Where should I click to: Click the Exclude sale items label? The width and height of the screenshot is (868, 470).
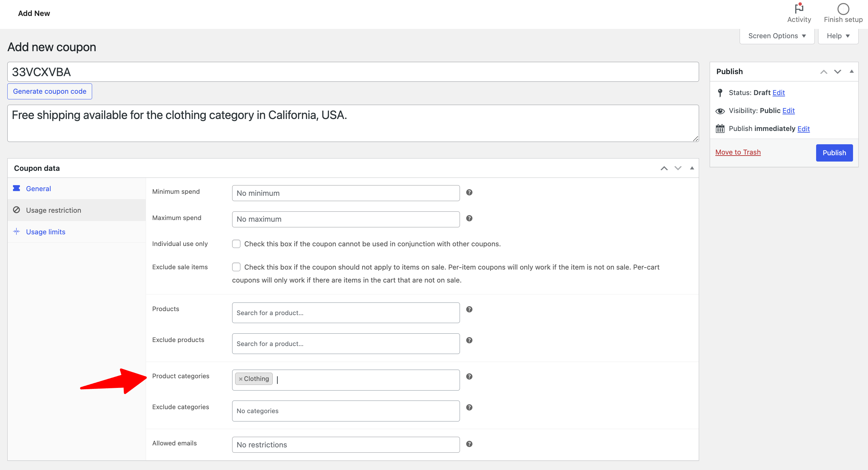180,267
